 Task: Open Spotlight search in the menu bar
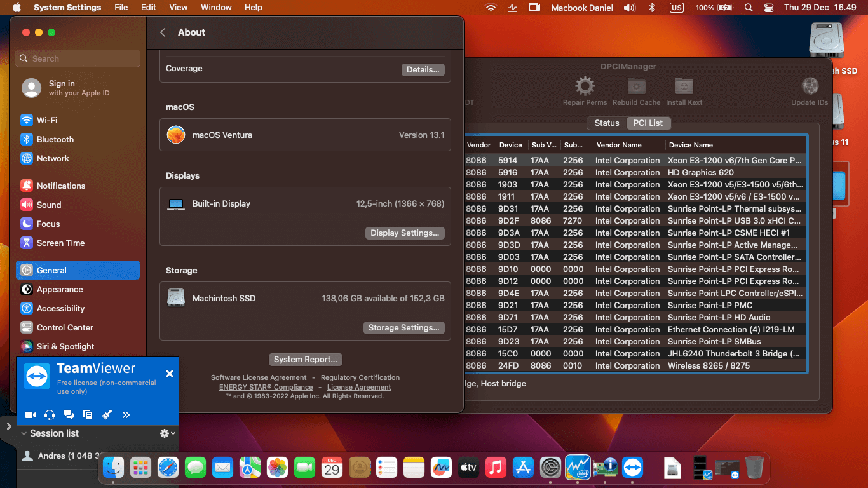click(x=749, y=8)
